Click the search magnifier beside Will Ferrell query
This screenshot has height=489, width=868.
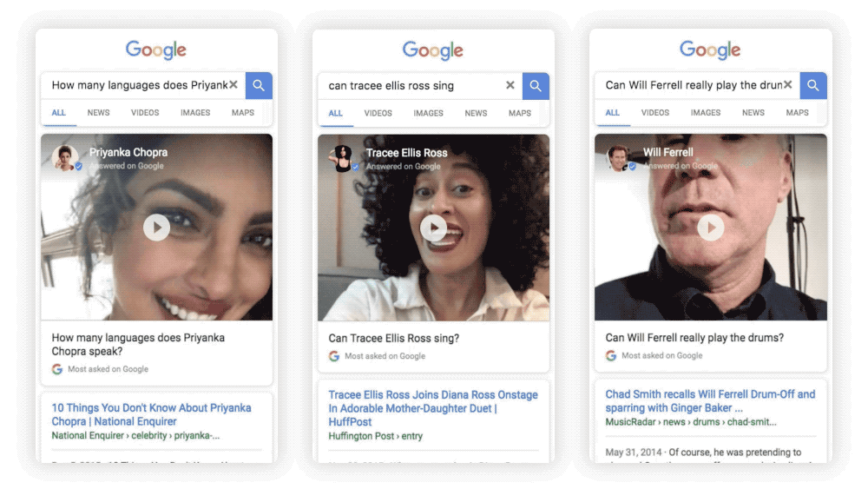pyautogui.click(x=813, y=85)
